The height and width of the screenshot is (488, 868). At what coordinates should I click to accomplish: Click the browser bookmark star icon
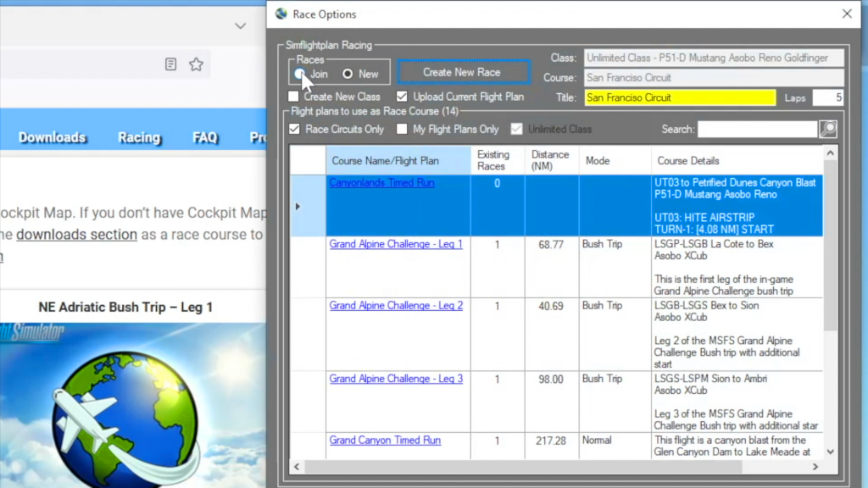tap(196, 64)
